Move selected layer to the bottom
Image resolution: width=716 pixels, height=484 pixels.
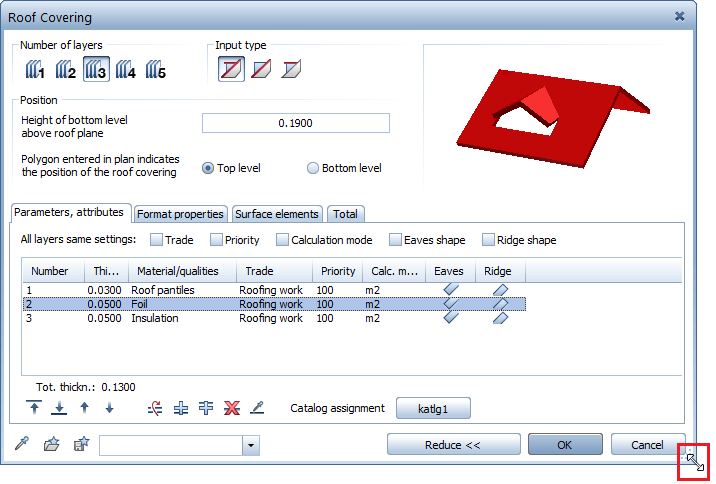(x=59, y=407)
